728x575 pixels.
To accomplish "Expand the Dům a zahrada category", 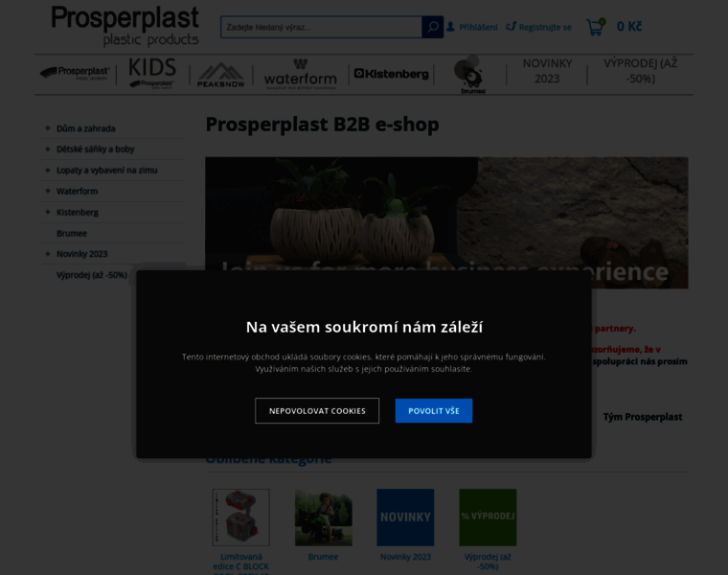I will (47, 128).
